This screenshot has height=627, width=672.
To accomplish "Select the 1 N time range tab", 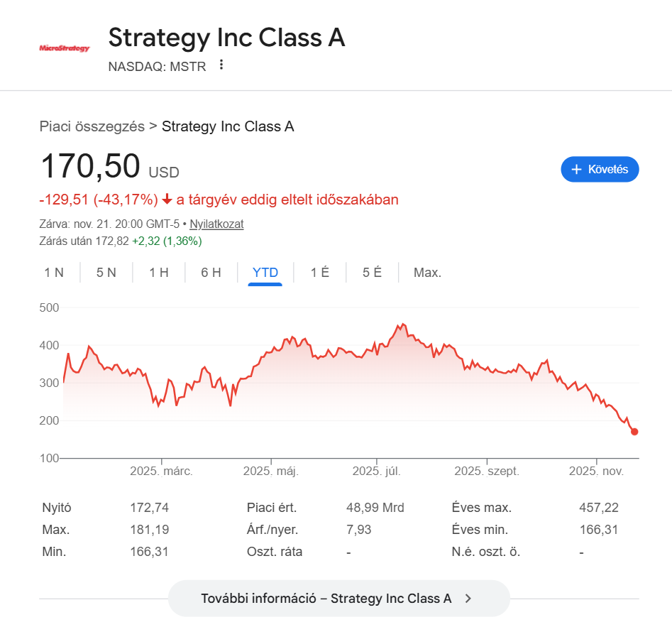I will tap(54, 273).
